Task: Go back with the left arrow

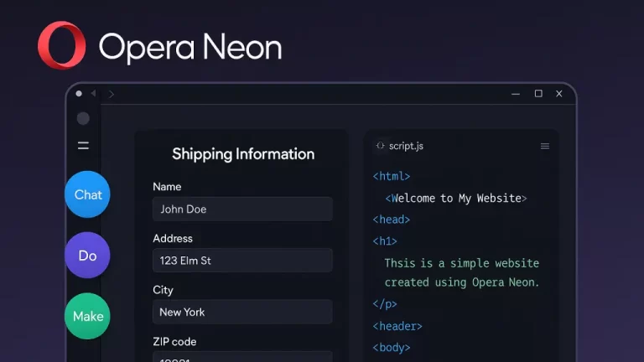Action: [x=94, y=94]
